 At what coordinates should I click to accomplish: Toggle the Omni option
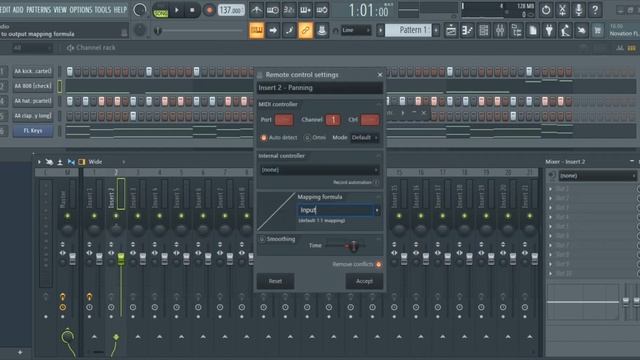pos(307,138)
